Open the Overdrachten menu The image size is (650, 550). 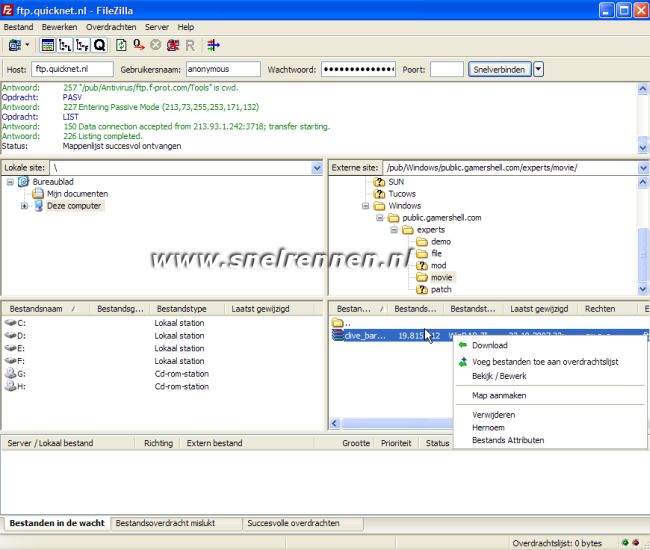point(111,27)
